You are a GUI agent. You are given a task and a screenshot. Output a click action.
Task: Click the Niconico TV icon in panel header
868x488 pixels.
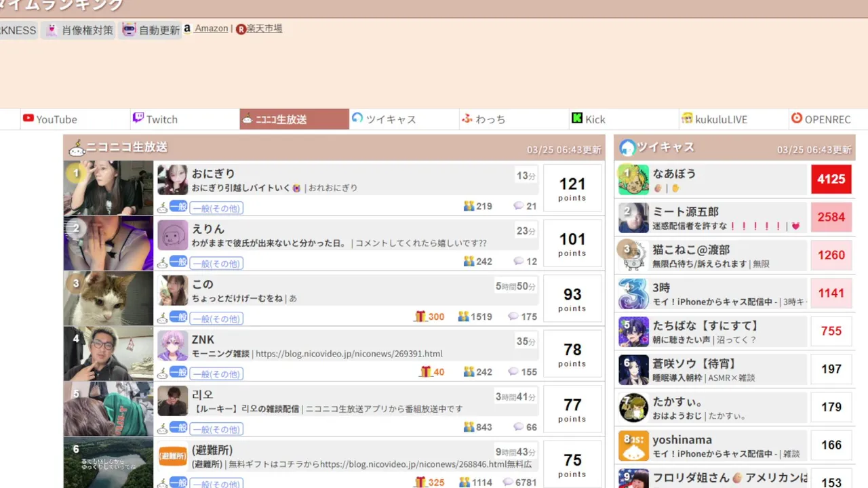click(x=77, y=148)
